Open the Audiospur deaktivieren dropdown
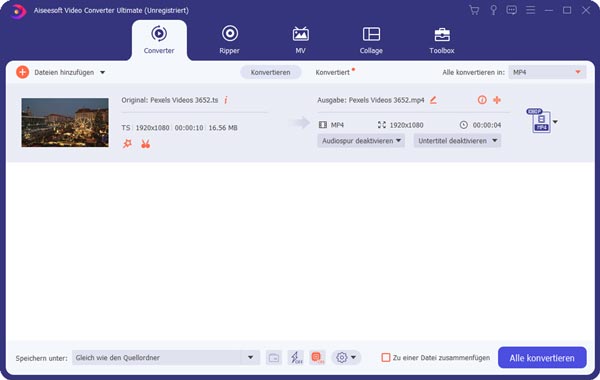The width and height of the screenshot is (600, 380). [361, 141]
